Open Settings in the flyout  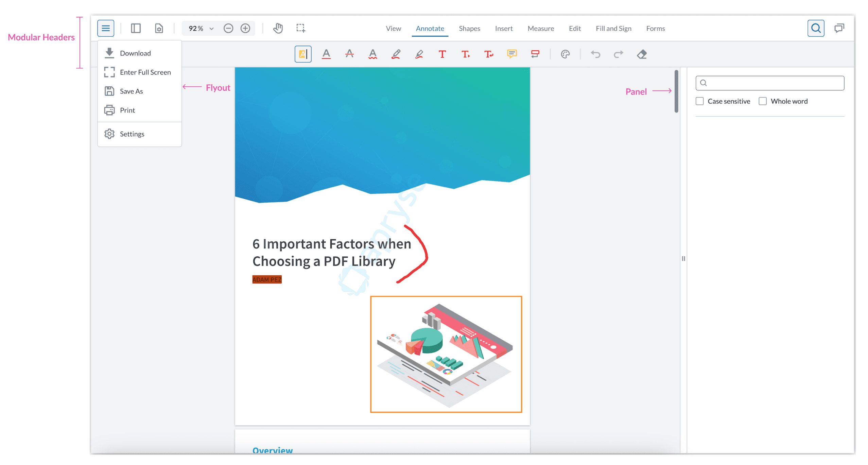[132, 134]
